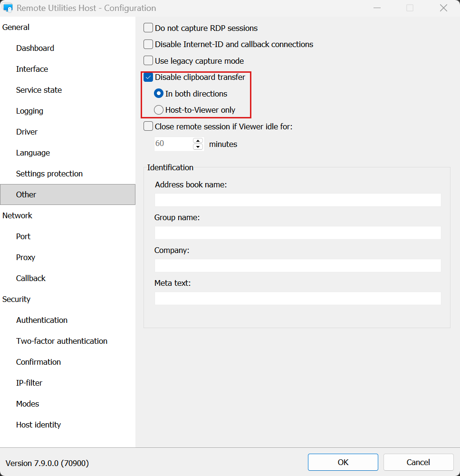Check Disable Internet-ID and callback connections
Image resolution: width=460 pixels, height=476 pixels.
[148, 44]
